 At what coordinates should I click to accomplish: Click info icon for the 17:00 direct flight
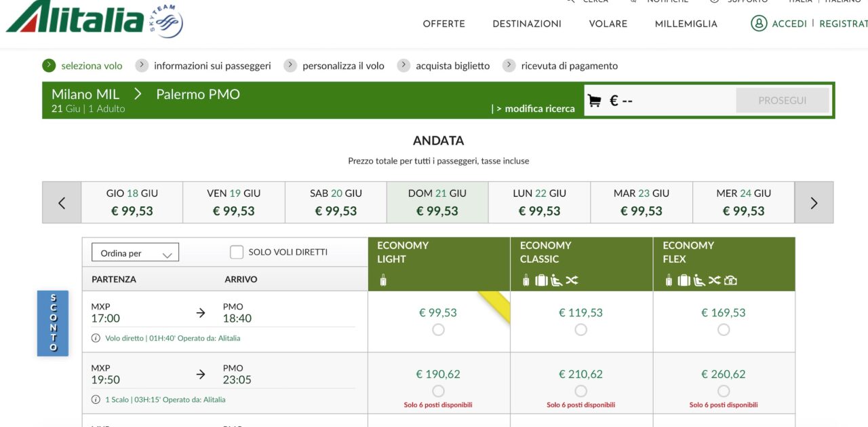point(96,338)
